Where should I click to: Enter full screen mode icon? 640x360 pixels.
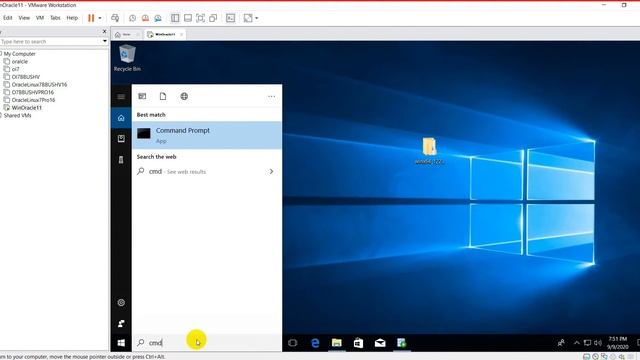(x=200, y=18)
